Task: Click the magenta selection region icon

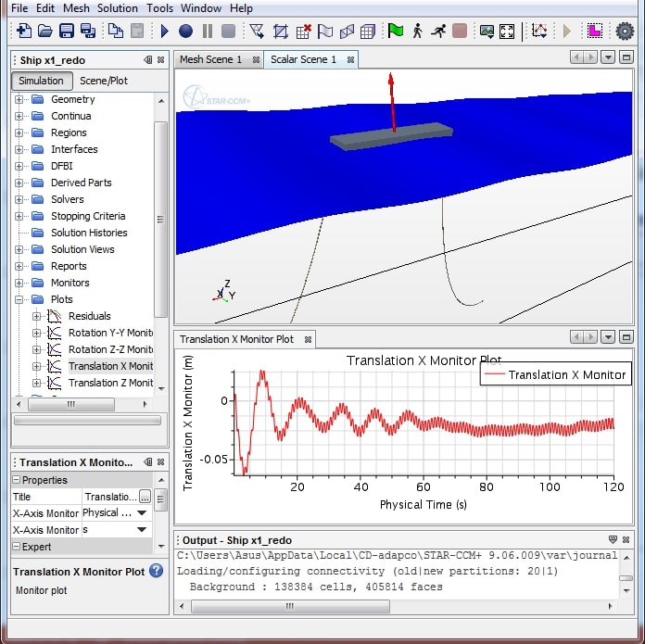Action: click(594, 31)
